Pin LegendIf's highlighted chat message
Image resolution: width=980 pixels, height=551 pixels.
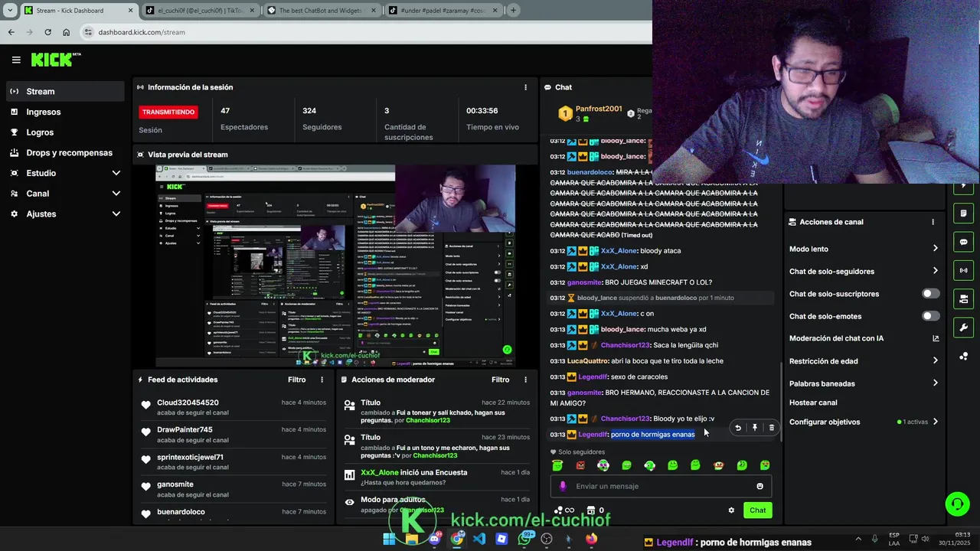tap(755, 428)
